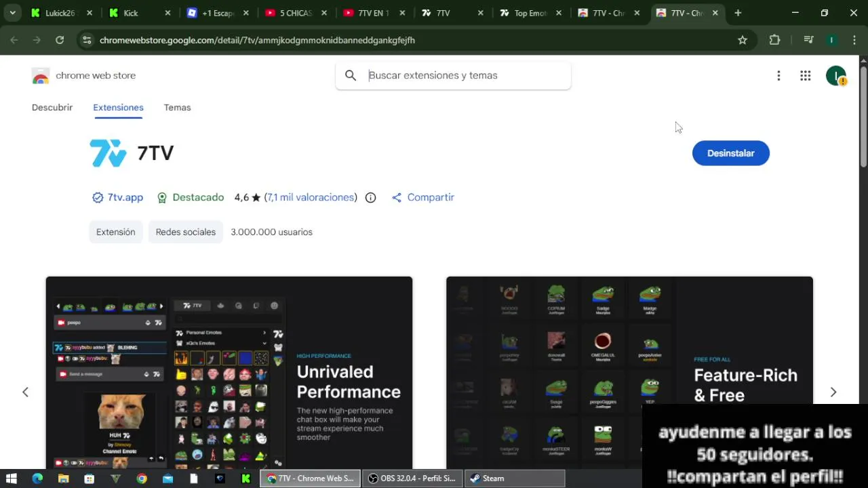Image resolution: width=868 pixels, height=488 pixels.
Task: Open the Chrome profile icon in toolbar
Action: tap(831, 40)
